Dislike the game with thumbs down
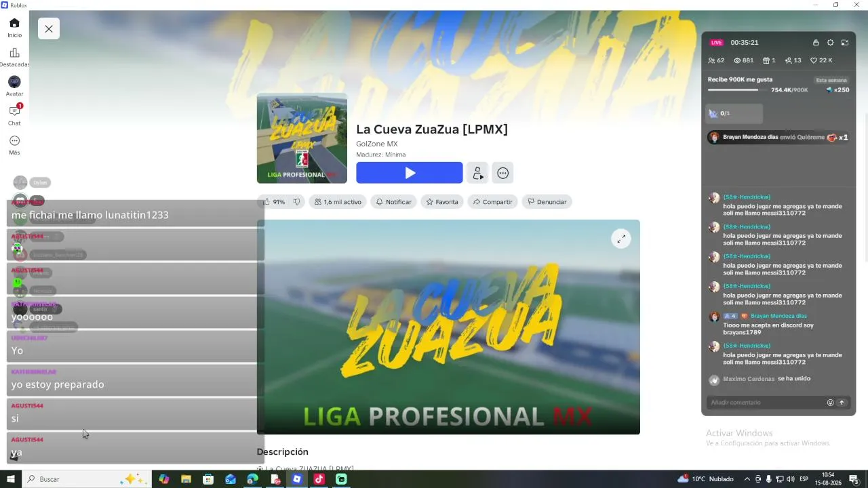Image resolution: width=868 pixels, height=488 pixels. pos(296,202)
